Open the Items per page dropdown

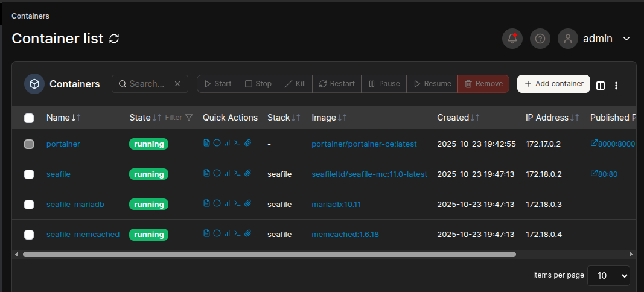point(608,275)
